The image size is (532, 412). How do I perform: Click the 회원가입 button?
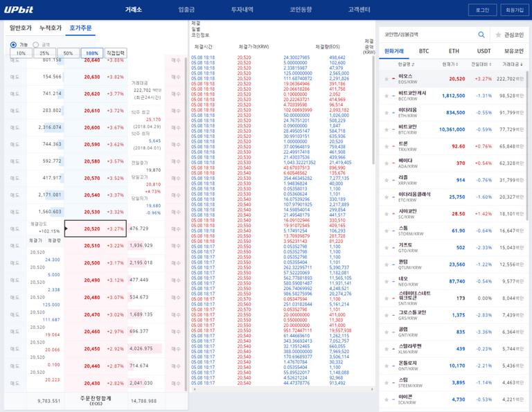point(515,10)
